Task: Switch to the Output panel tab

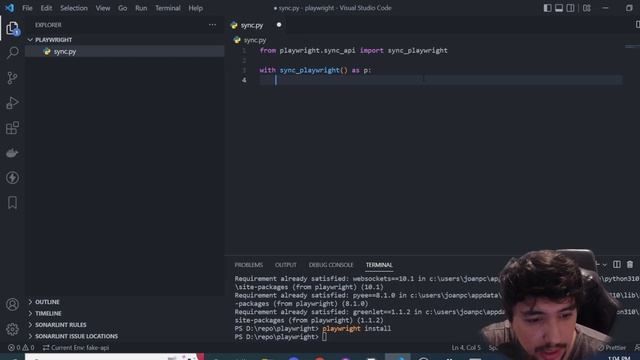Action: tap(286, 265)
